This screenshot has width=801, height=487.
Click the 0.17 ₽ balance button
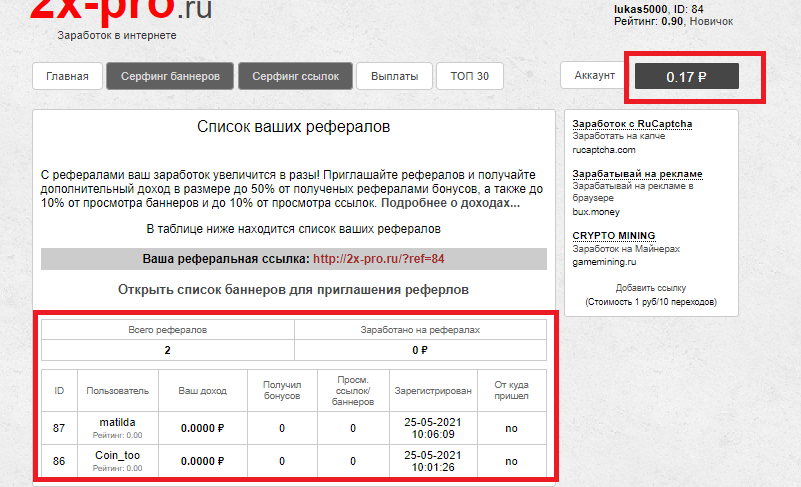point(687,76)
